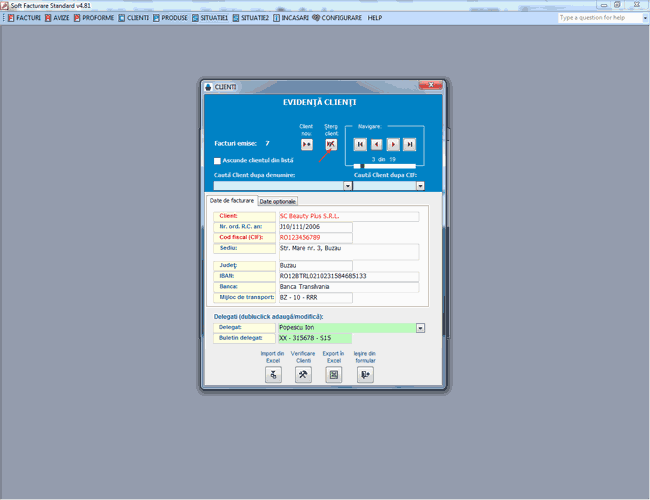The image size is (650, 500).
Task: Open the CONFIGURARE menu
Action: tap(337, 18)
